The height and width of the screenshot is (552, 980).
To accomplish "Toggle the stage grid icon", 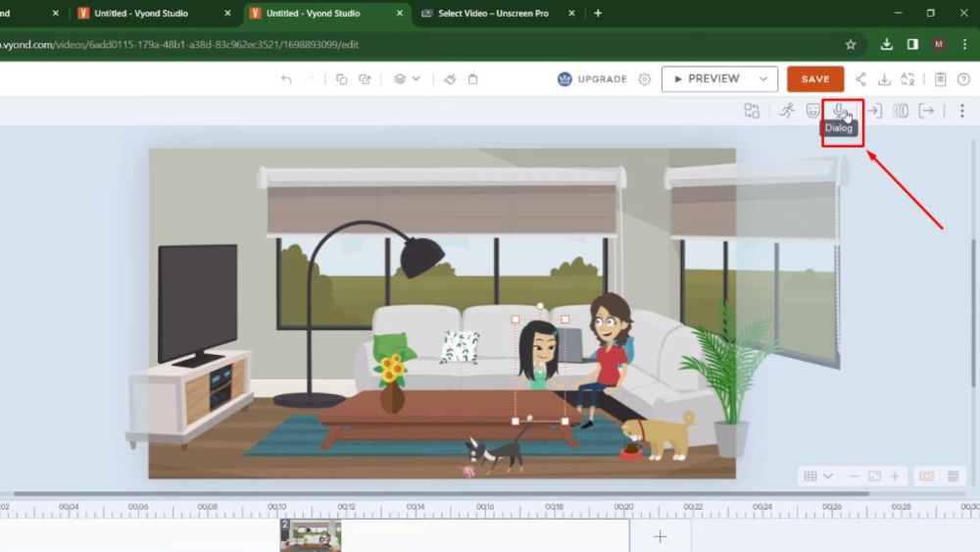I will pos(810,477).
